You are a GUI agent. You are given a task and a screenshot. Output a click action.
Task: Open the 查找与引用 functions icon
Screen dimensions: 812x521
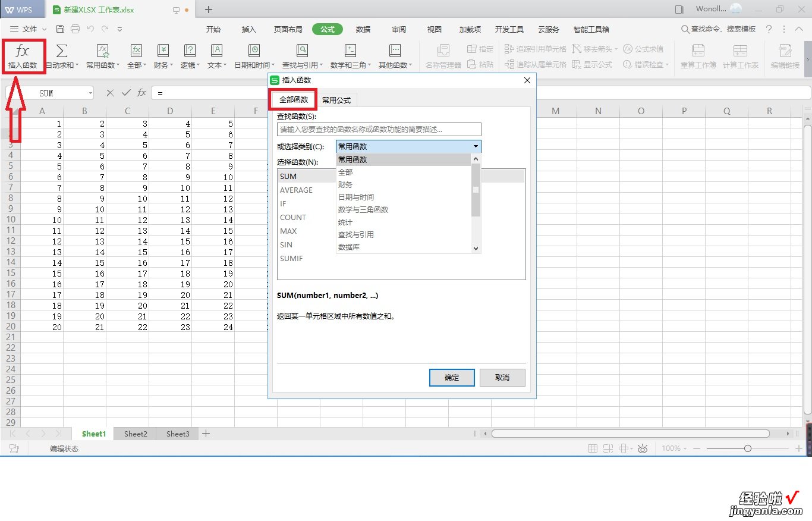click(302, 51)
